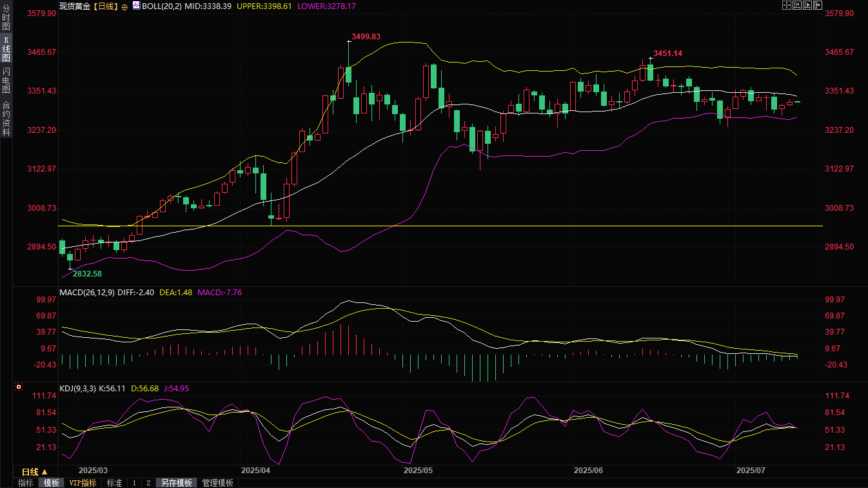Image resolution: width=868 pixels, height=488 pixels.
Task: Choose the 标准 template
Action: pos(114,483)
